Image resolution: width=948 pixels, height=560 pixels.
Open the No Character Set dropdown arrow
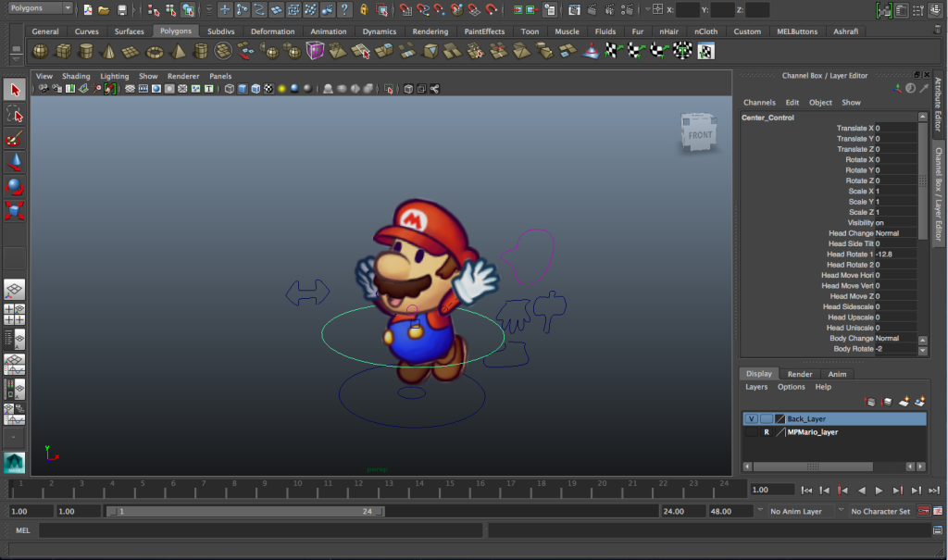841,511
